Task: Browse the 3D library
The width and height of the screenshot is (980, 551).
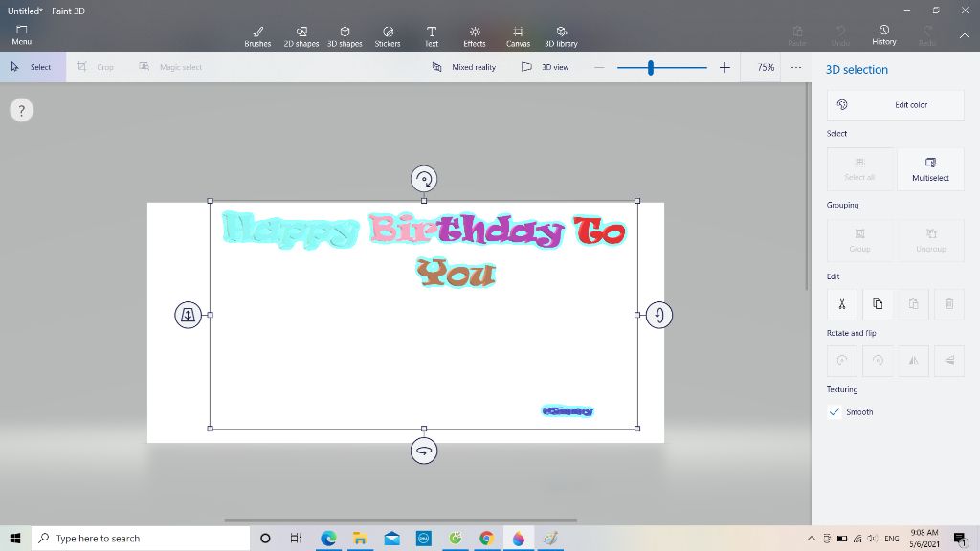Action: [x=561, y=35]
